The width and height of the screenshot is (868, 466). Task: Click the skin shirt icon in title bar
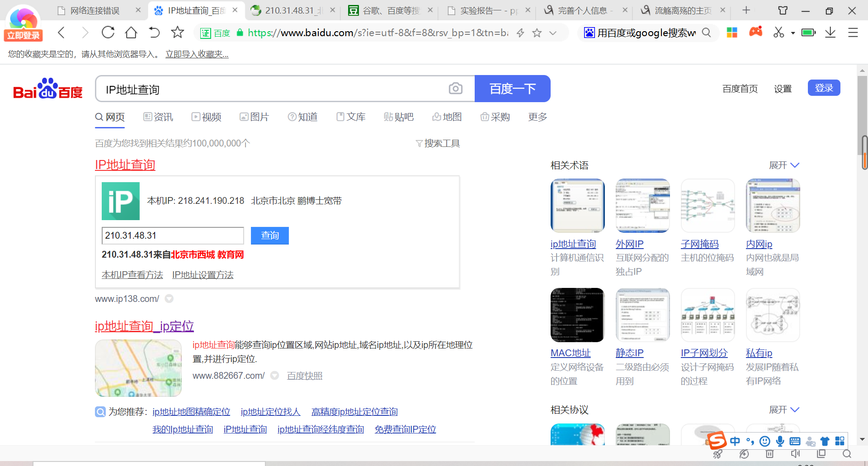(783, 10)
